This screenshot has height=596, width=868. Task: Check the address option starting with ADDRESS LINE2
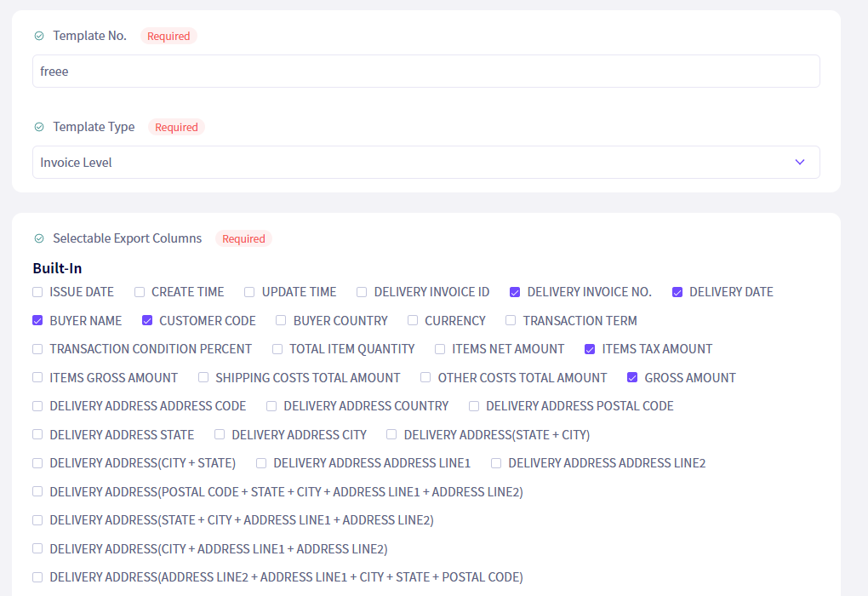pos(37,577)
